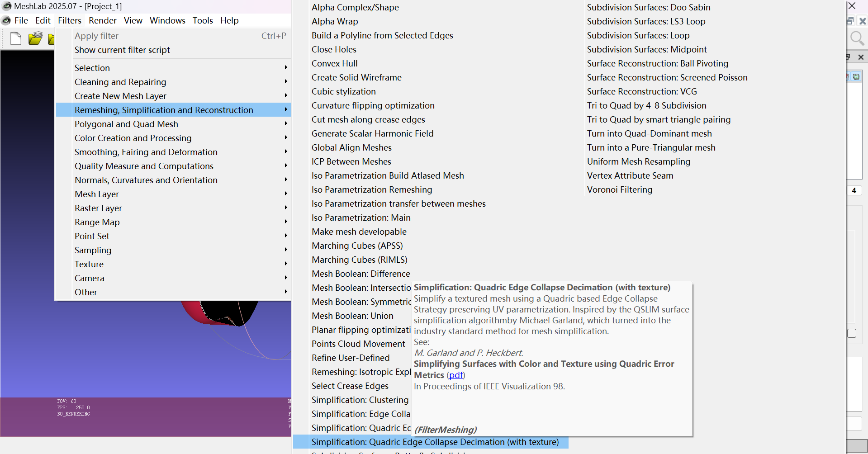Open the Range Map submenu
Viewport: 868px width, 454px height.
tap(174, 222)
